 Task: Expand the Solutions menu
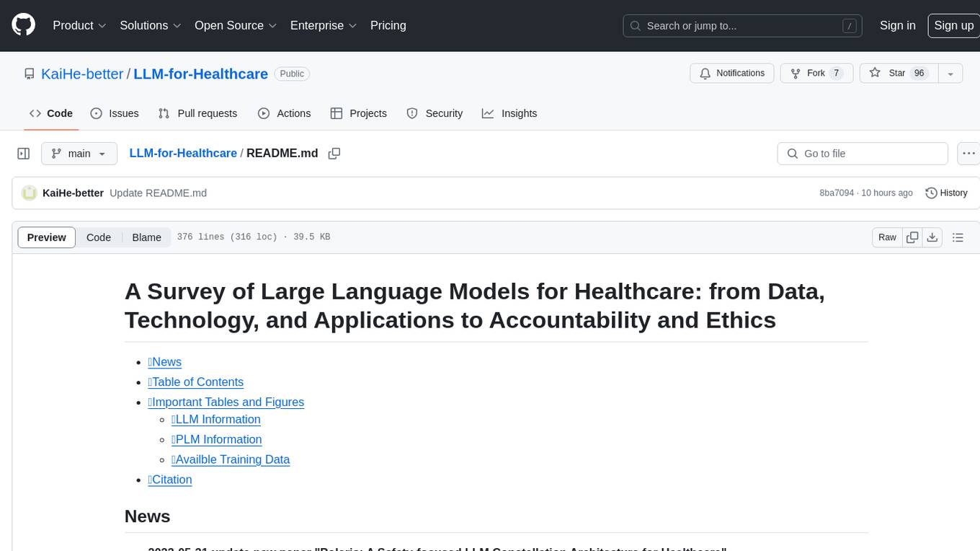[150, 25]
